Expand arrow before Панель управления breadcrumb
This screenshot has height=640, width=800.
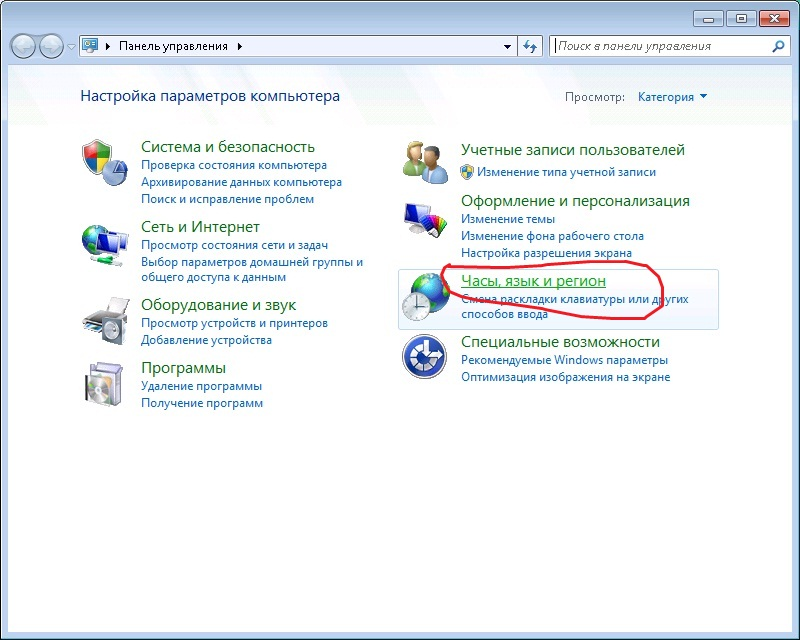108,46
